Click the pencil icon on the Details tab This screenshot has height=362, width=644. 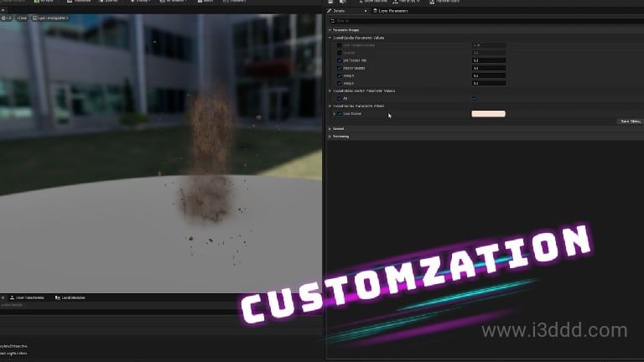pyautogui.click(x=330, y=11)
